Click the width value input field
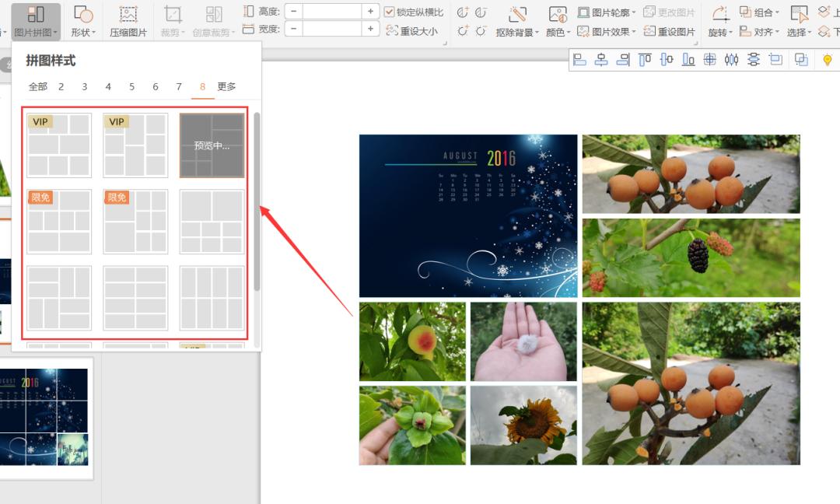This screenshot has height=504, width=840. (x=332, y=29)
